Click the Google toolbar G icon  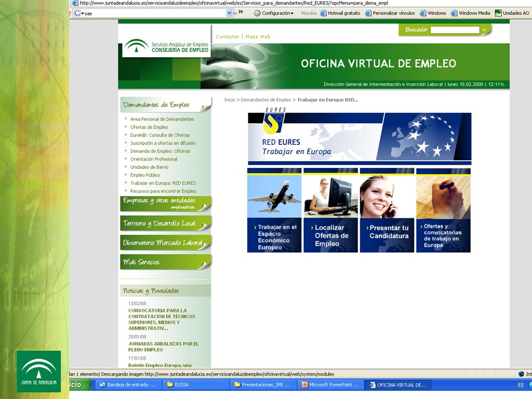78,13
